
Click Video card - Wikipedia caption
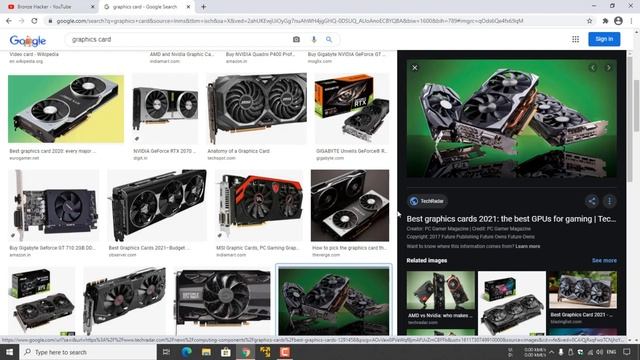pos(34,54)
